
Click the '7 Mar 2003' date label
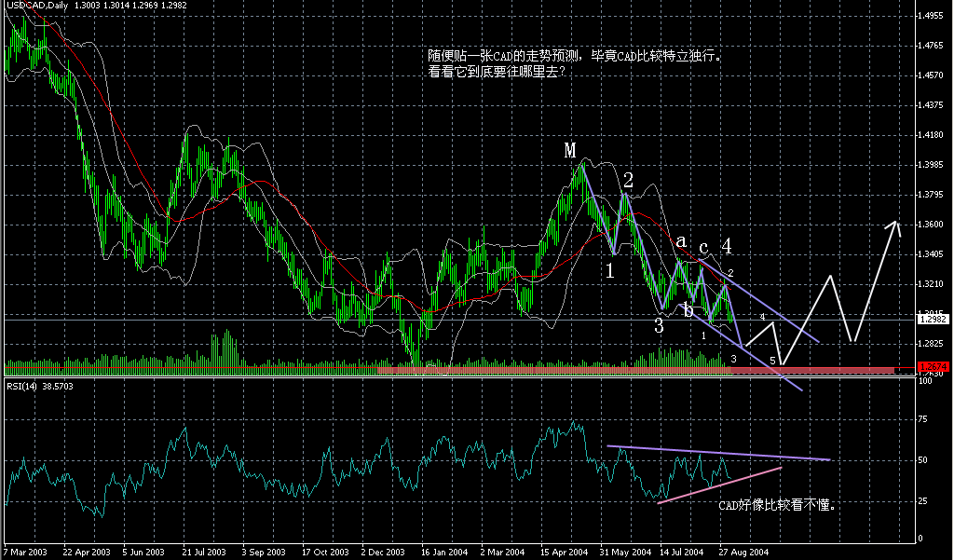(26, 552)
